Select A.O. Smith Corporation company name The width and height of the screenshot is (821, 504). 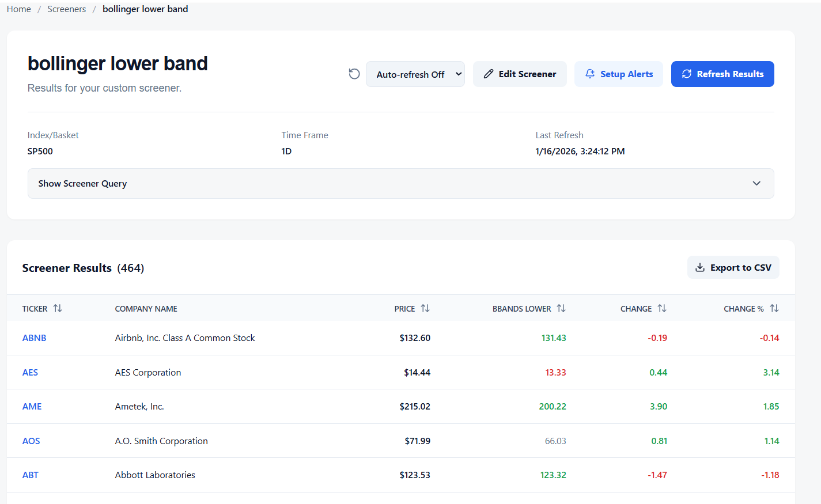click(161, 441)
